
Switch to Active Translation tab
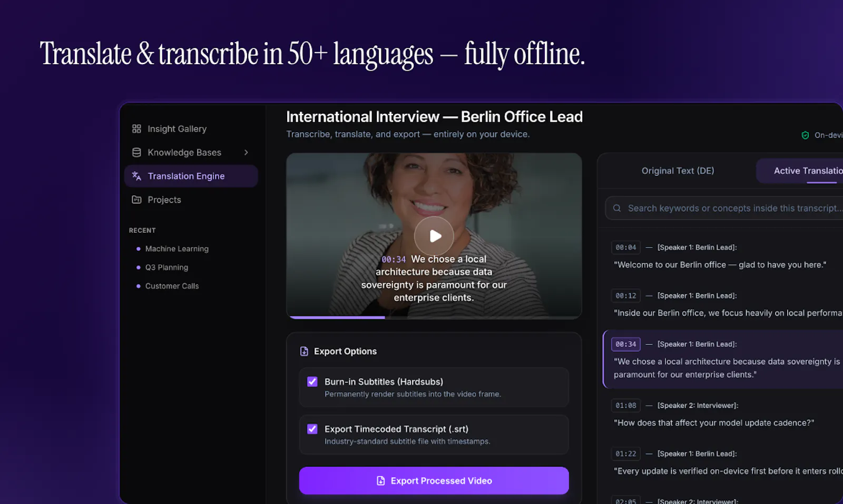click(x=800, y=171)
